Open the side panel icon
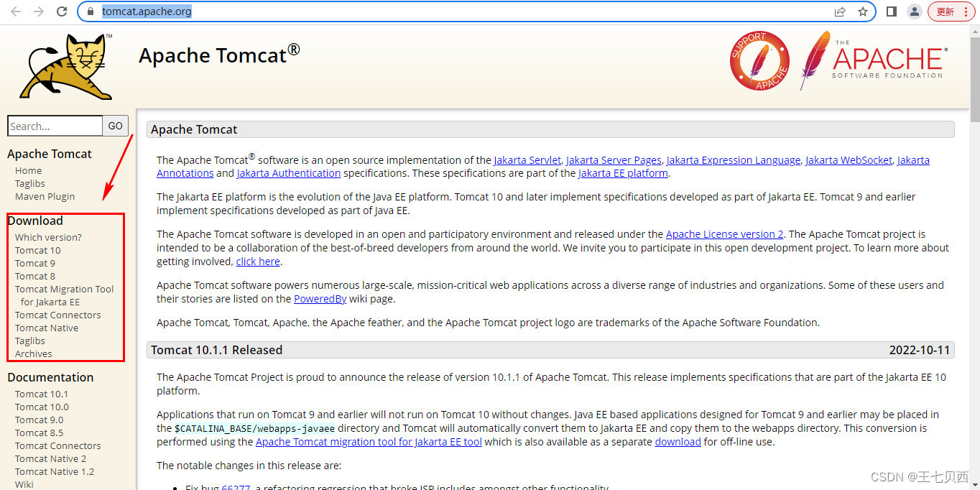Image resolution: width=980 pixels, height=490 pixels. pyautogui.click(x=892, y=11)
